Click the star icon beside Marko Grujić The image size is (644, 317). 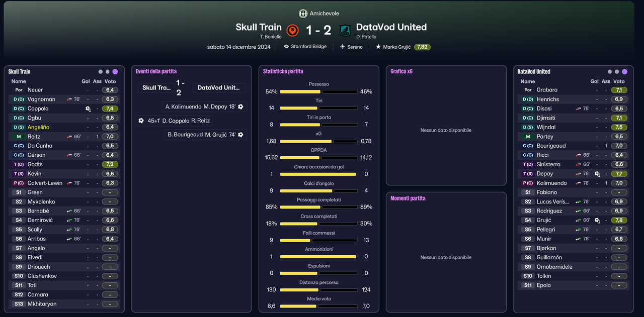[x=378, y=47]
